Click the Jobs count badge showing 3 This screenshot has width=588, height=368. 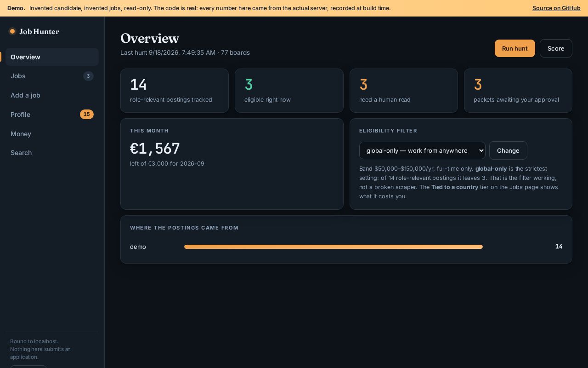[88, 76]
